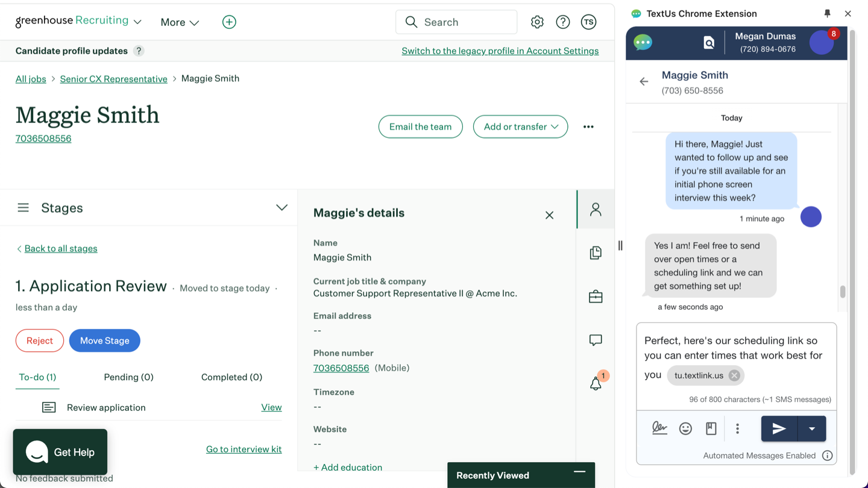Open the documents icon in candidate sidebar
The image size is (868, 488).
click(x=596, y=252)
